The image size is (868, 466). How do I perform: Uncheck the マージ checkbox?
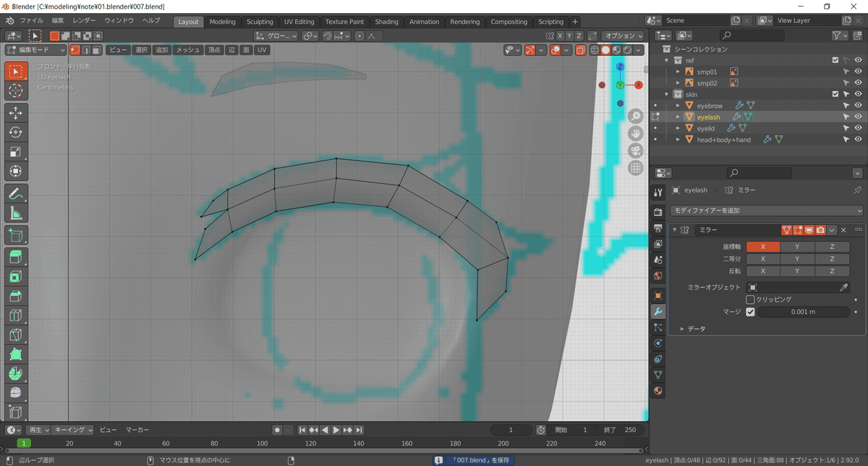click(x=750, y=312)
